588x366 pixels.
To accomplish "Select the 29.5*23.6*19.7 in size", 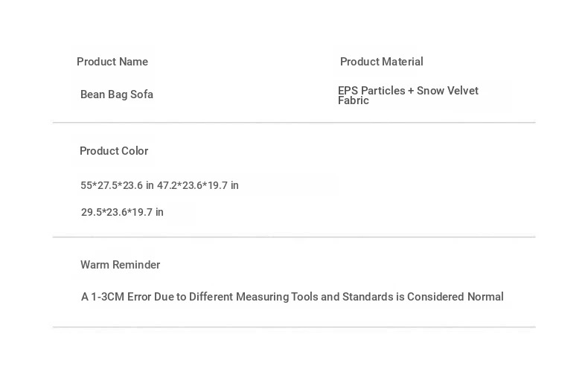I will coord(122,212).
